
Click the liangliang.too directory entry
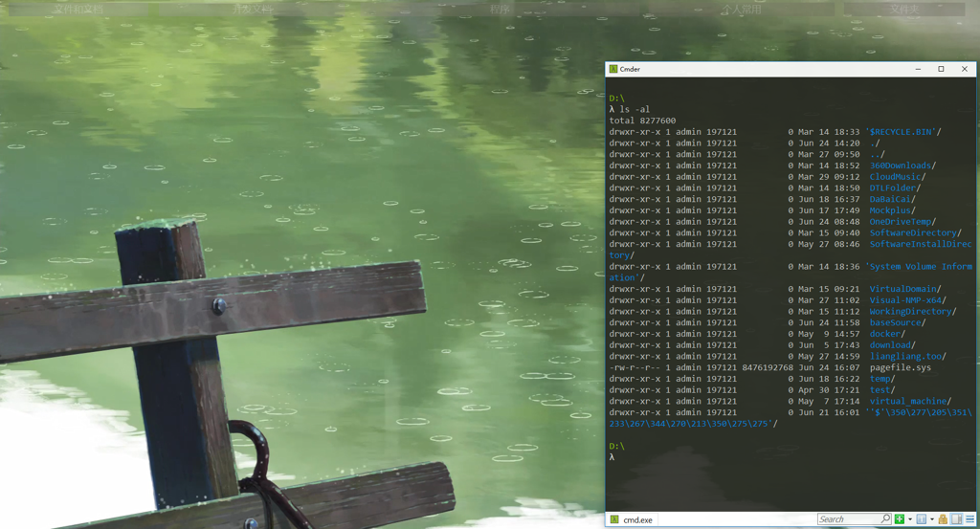pyautogui.click(x=906, y=357)
